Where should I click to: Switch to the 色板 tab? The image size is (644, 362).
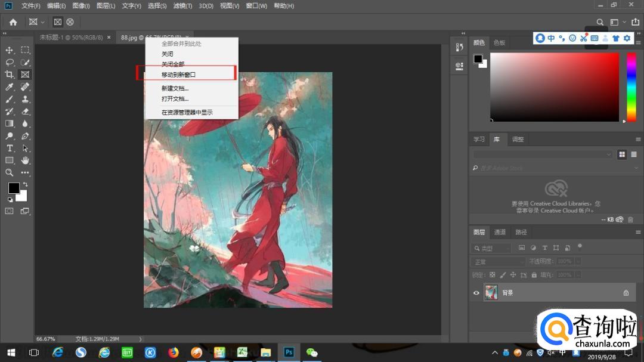(x=500, y=43)
